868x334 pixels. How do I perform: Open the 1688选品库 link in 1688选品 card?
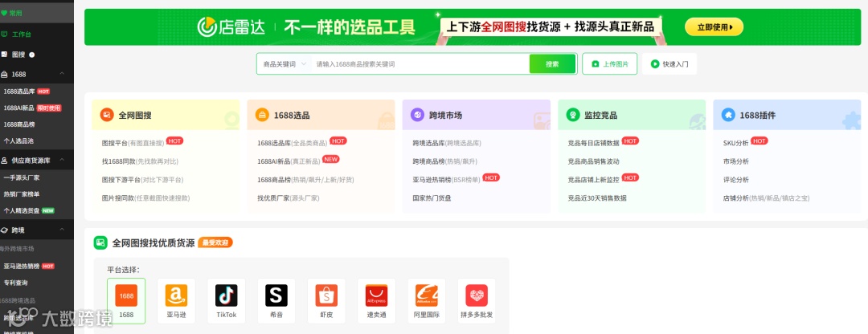tap(293, 143)
